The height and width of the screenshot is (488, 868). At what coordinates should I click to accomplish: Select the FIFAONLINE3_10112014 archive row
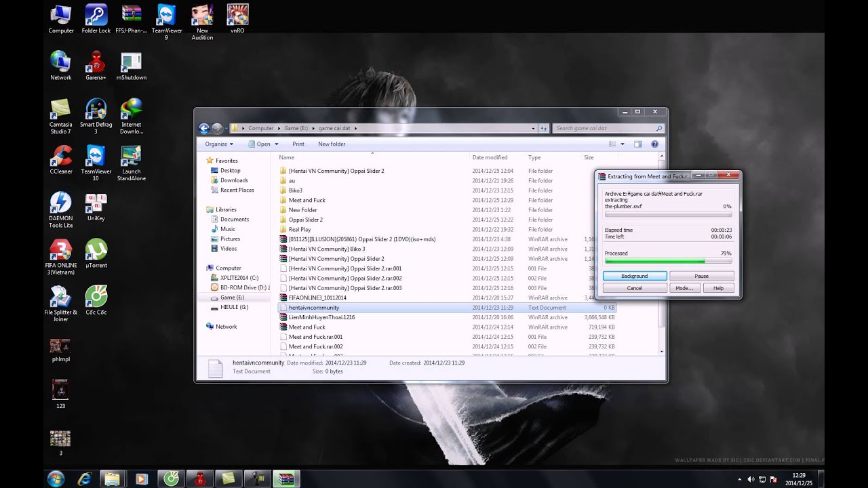[x=448, y=298]
